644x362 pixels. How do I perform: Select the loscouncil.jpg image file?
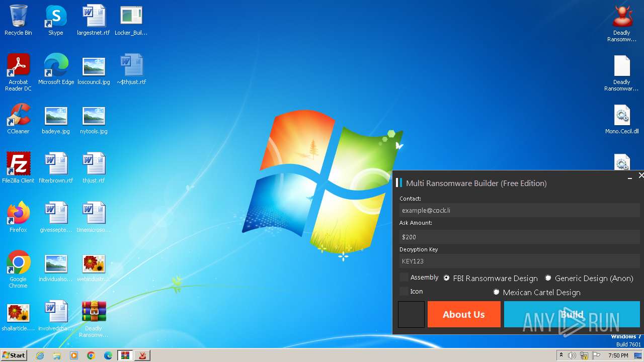click(x=94, y=70)
